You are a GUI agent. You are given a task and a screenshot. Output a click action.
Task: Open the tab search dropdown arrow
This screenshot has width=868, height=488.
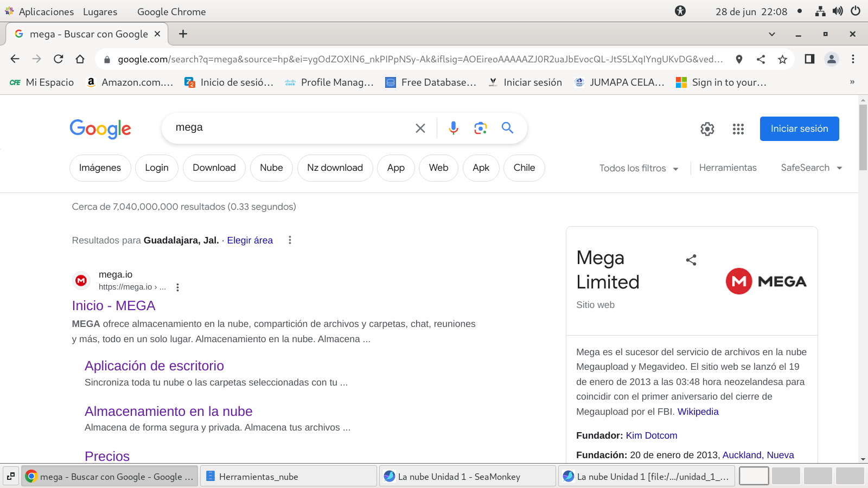[771, 34]
